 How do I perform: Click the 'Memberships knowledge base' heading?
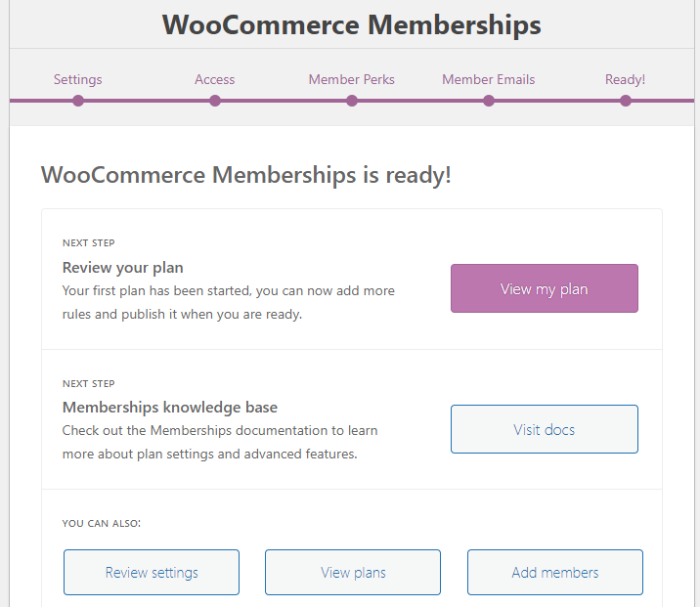point(170,407)
